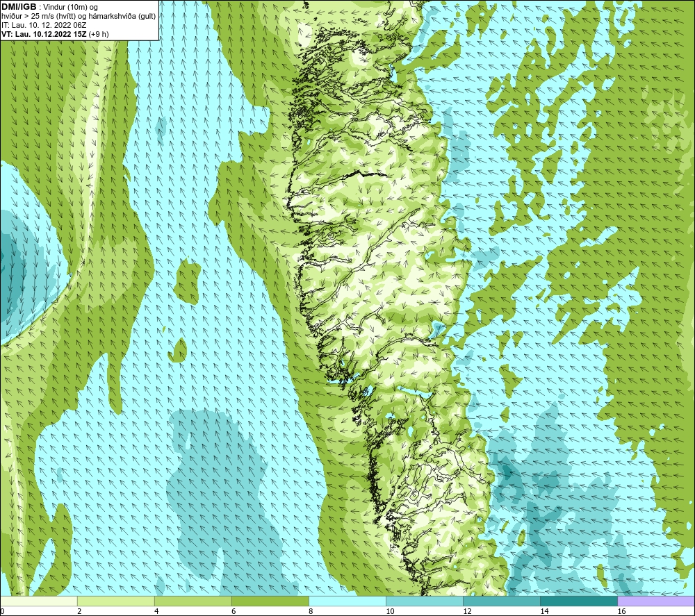Click the 'IT: Lau. 10. 12. 2022 06Z' line

pyautogui.click(x=44, y=25)
